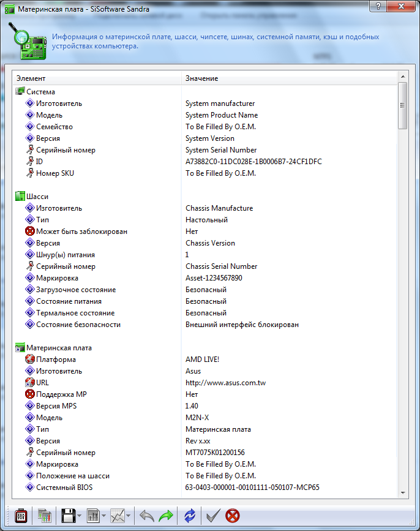This screenshot has width=420, height=531.
Task: Refresh results with blue arrows icon
Action: pyautogui.click(x=190, y=516)
